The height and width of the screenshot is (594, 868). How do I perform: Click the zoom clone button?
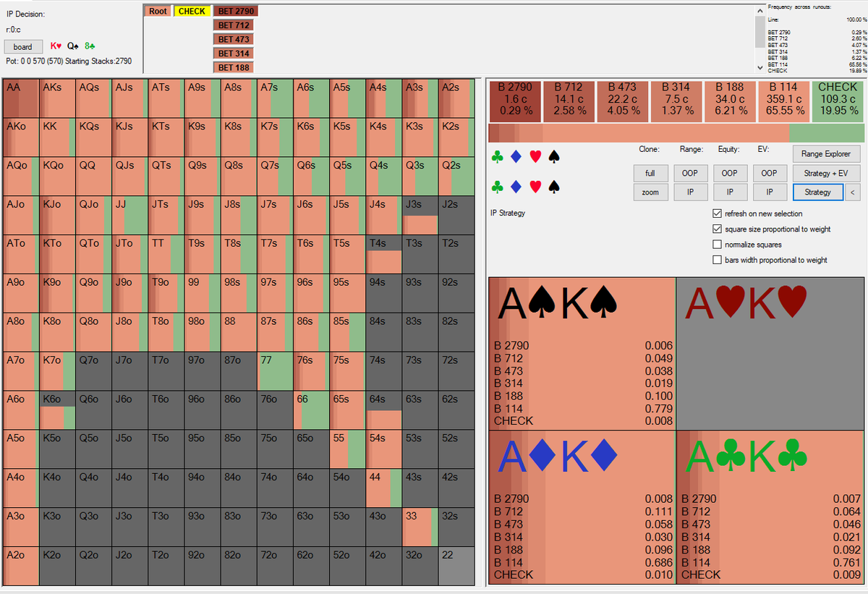coord(650,192)
